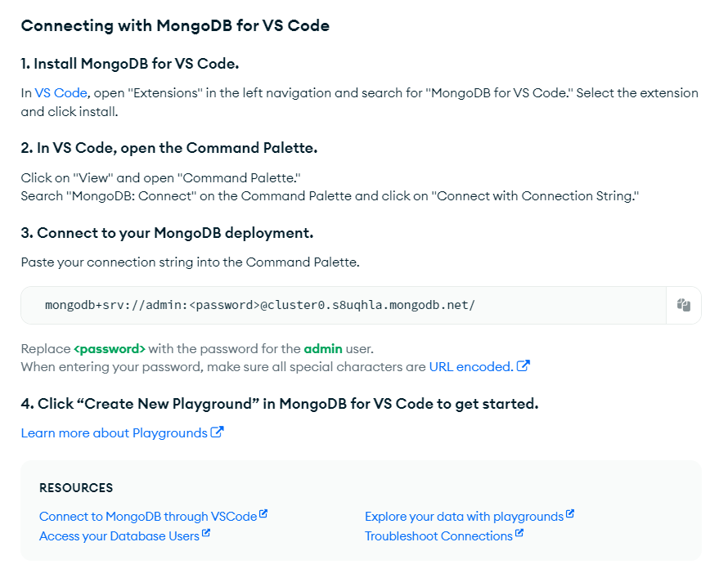Open the Troubleshoot Connections resource link
This screenshot has height=569, width=728.
438,536
